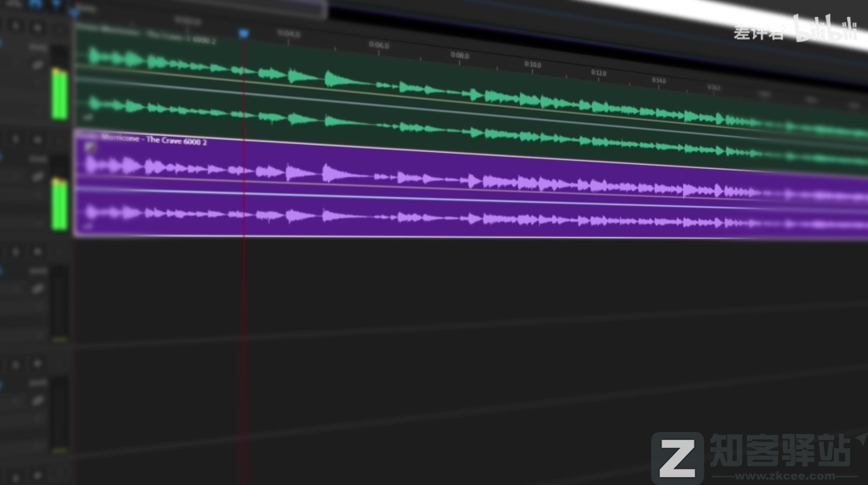Click the 0:08.0 mark on the time ruler
868x485 pixels.
pyautogui.click(x=459, y=55)
